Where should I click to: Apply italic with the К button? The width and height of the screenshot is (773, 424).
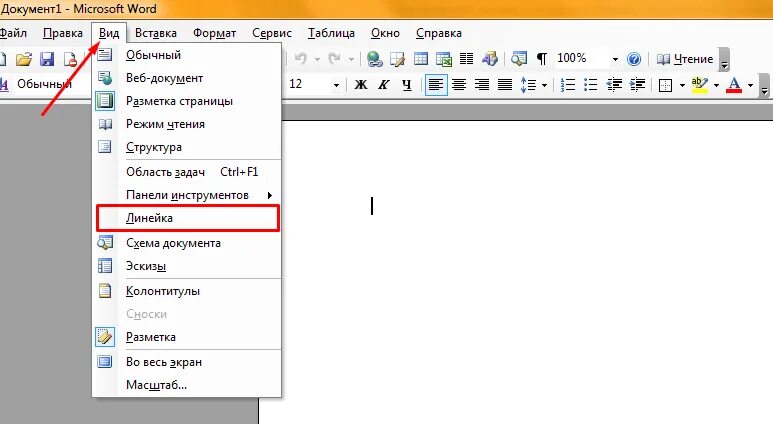coord(384,85)
